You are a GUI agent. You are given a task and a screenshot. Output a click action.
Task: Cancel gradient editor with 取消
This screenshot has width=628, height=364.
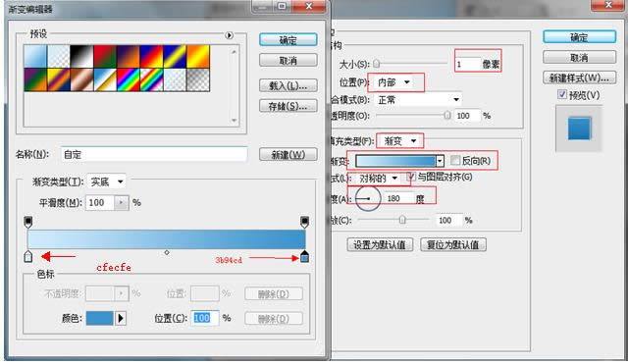(288, 61)
